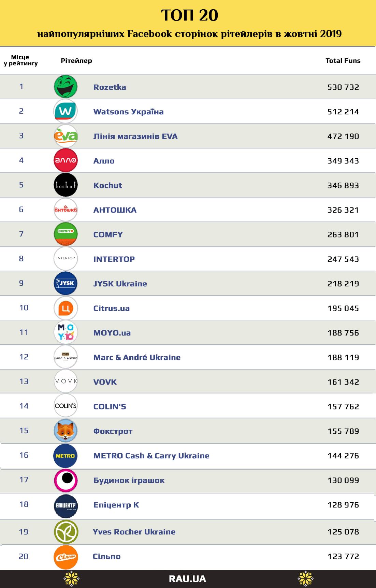Click the black Kochut logo

[x=66, y=185]
